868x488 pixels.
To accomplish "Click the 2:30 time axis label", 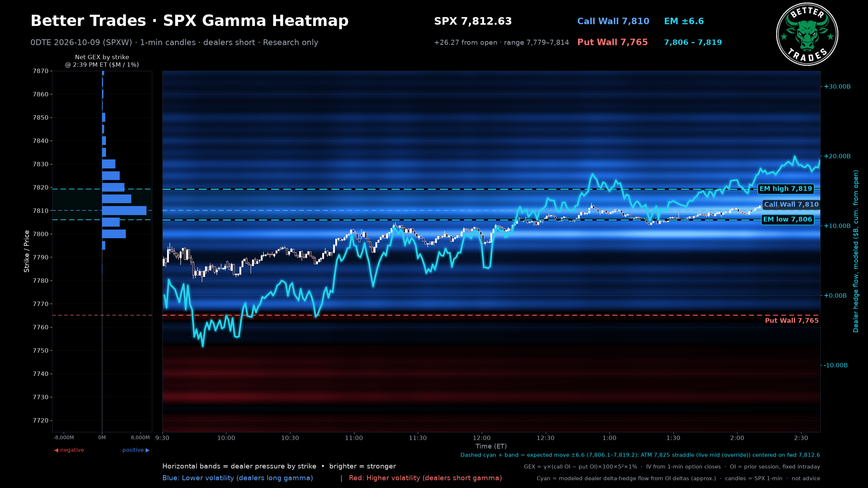I will click(x=801, y=438).
